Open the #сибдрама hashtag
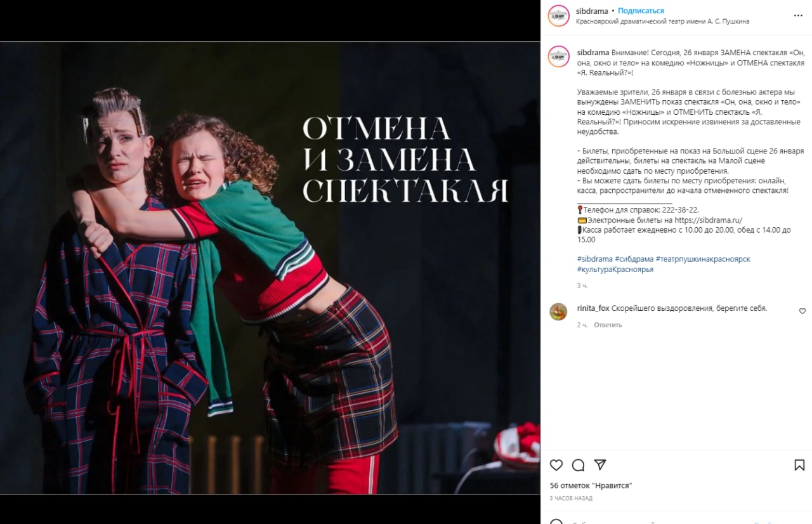The height and width of the screenshot is (524, 812). point(634,259)
